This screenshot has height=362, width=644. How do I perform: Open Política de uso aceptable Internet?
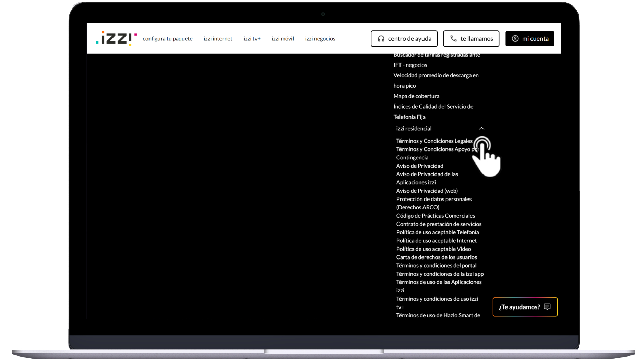coord(437,241)
